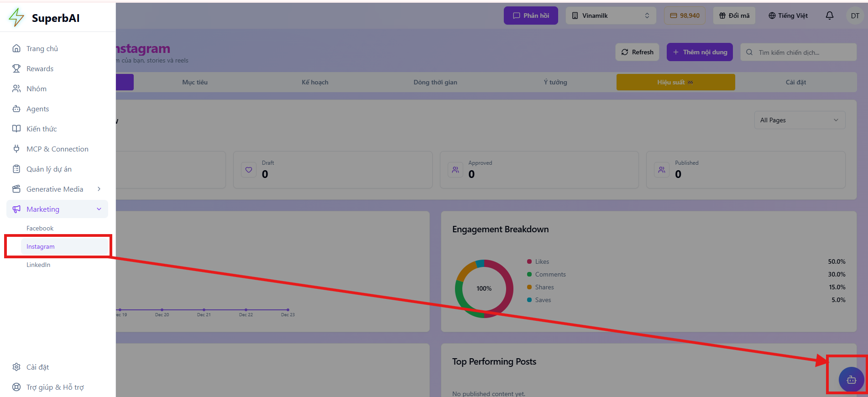Switch to the Ý tưởng tab
The image size is (868, 397).
coord(555,82)
